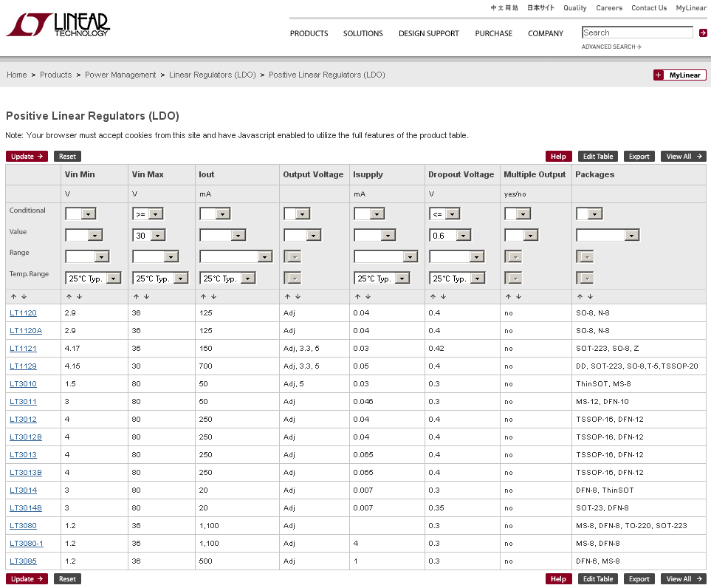Open the PRODUCTS menu
Viewport: 711px width, 588px height.
[309, 33]
